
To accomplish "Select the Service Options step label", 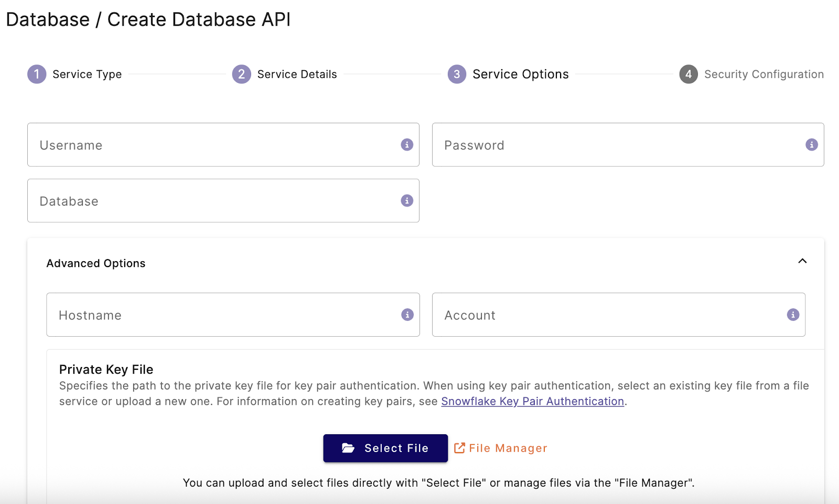I will pyautogui.click(x=520, y=74).
